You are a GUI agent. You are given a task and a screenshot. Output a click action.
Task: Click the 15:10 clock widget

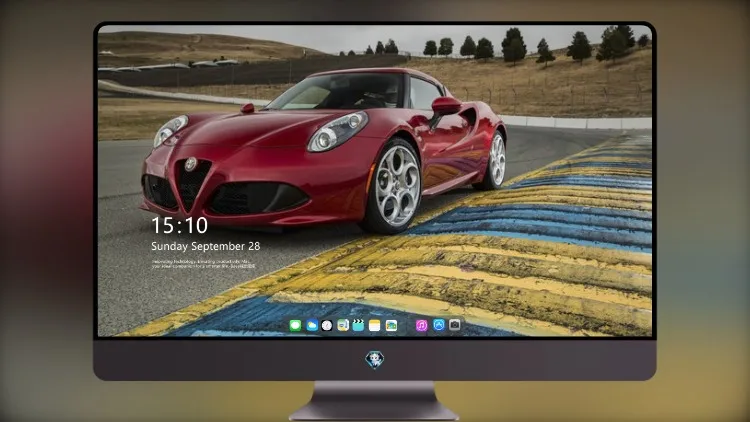click(x=179, y=225)
